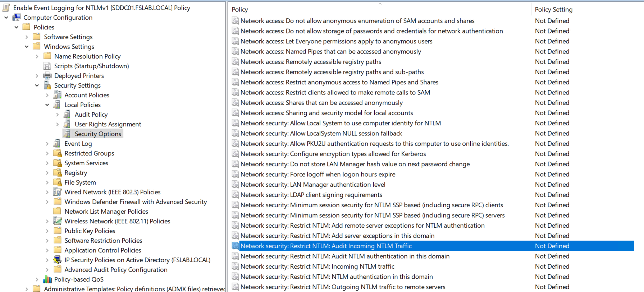644x292 pixels.
Task: Click the File System locked folder icon
Action: 57,182
